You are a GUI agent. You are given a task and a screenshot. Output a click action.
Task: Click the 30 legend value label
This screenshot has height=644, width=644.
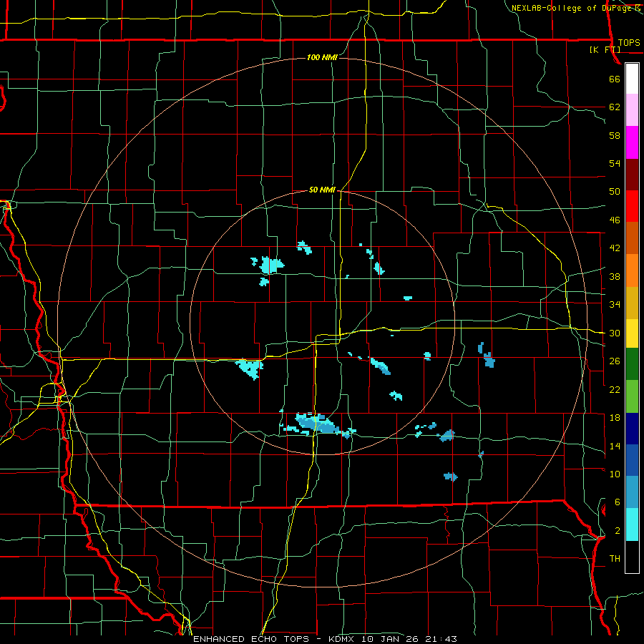tap(615, 333)
